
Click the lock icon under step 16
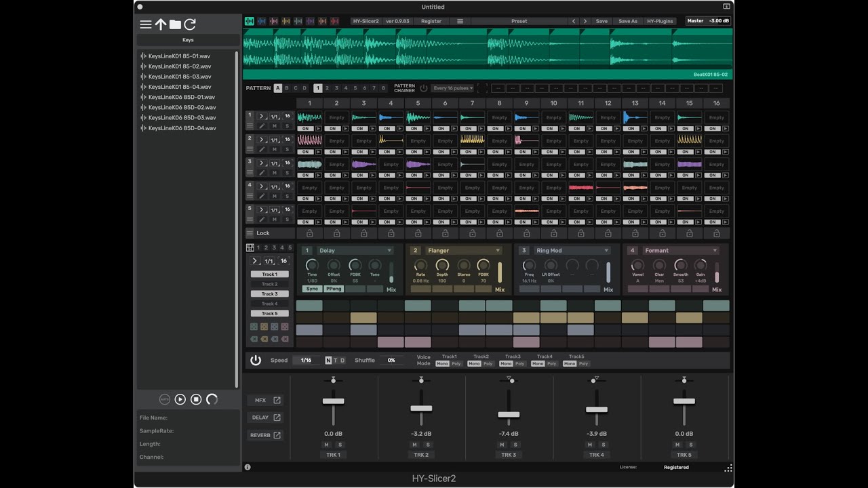[717, 233]
